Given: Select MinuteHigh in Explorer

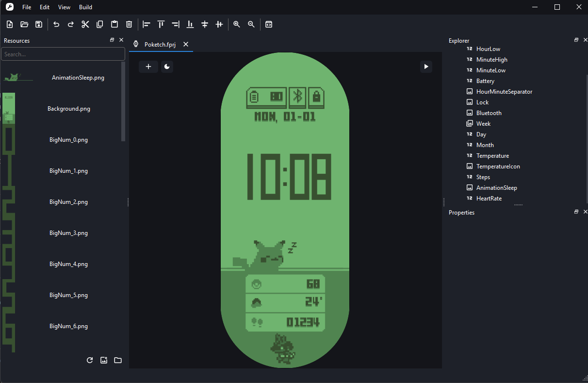Looking at the screenshot, I should point(492,60).
